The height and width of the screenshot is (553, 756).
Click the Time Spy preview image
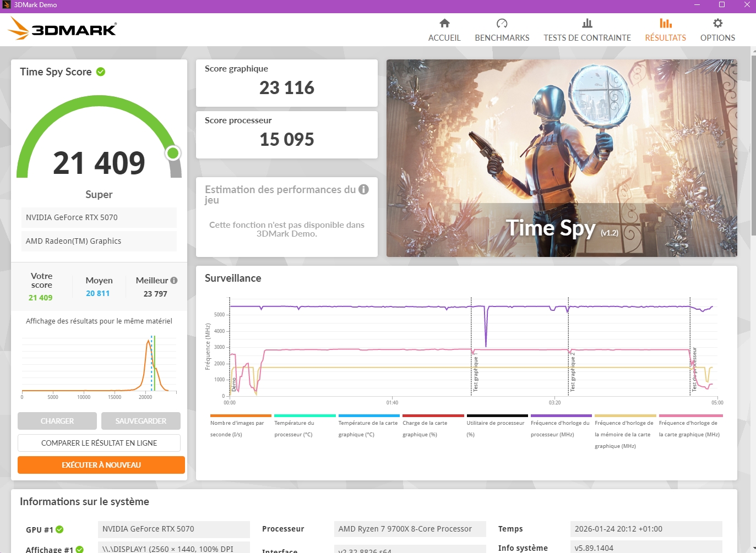point(562,158)
